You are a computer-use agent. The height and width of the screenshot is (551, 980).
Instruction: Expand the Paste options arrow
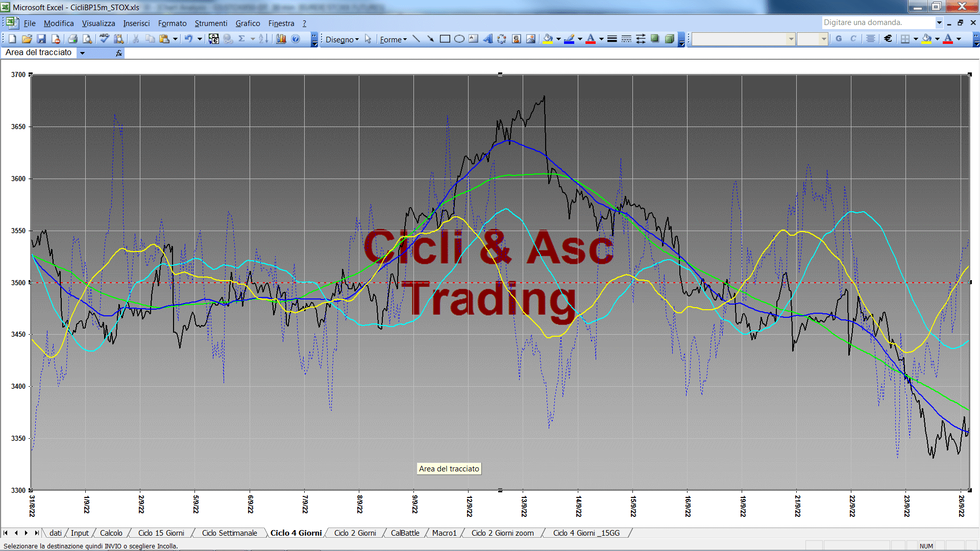pos(175,39)
